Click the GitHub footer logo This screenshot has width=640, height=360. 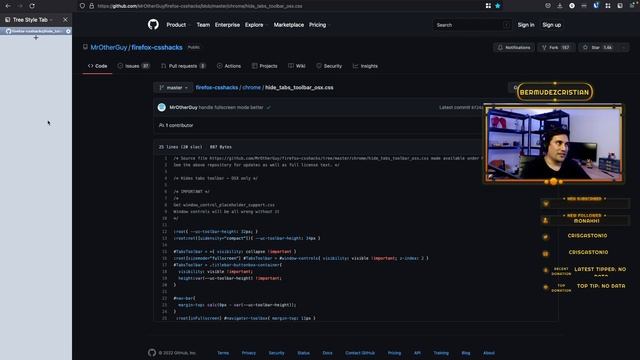pos(152,353)
